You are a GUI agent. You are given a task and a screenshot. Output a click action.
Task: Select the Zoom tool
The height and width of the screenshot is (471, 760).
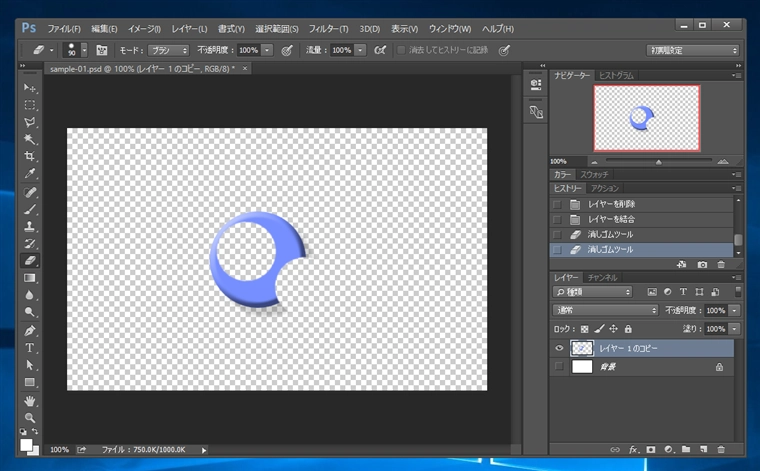point(30,418)
